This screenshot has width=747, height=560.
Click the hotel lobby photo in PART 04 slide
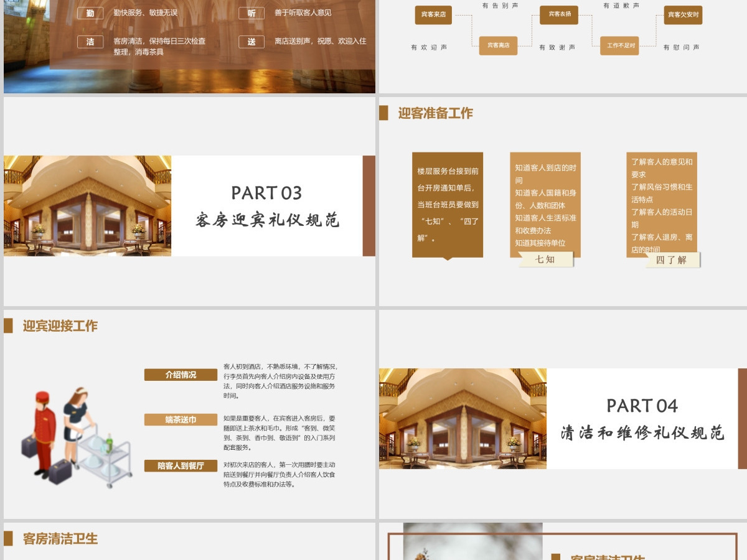coord(463,419)
